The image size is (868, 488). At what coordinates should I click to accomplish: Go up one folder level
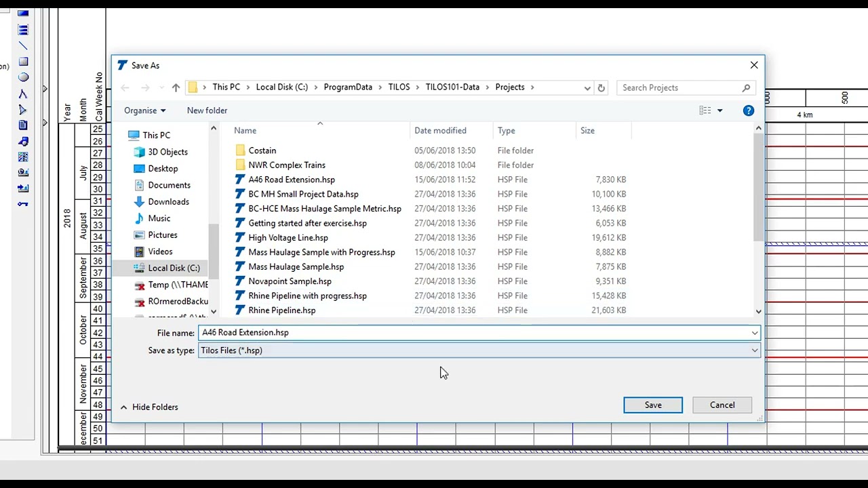tap(176, 87)
